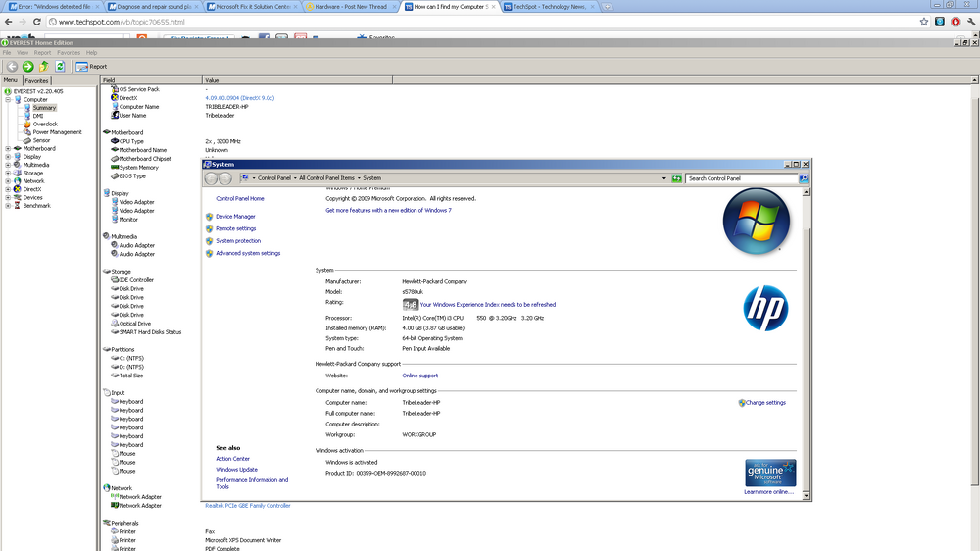Click the EVEREST refresh icon

point(60,67)
